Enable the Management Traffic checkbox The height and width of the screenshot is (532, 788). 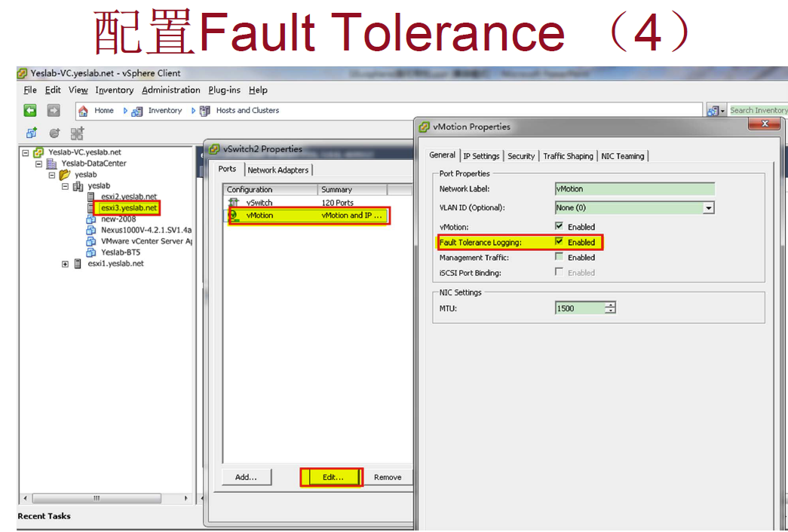(x=559, y=257)
